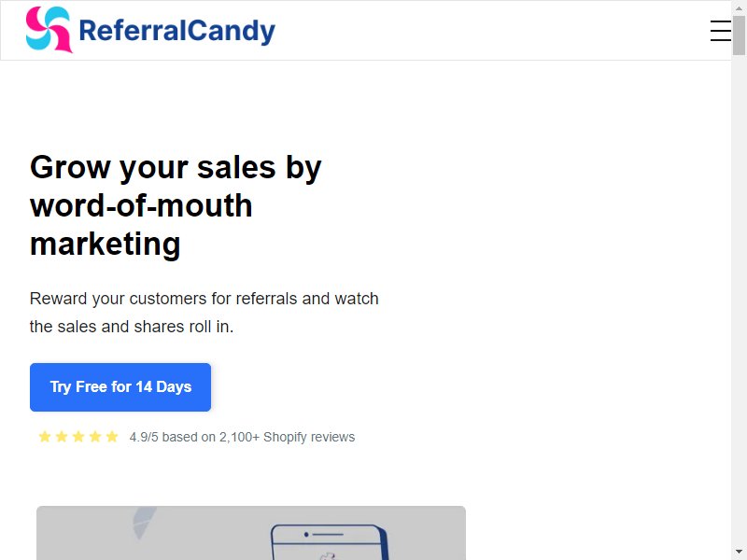Viewport: 747px width, 560px height.
Task: Click the Grow your sales headline
Action: [176, 205]
